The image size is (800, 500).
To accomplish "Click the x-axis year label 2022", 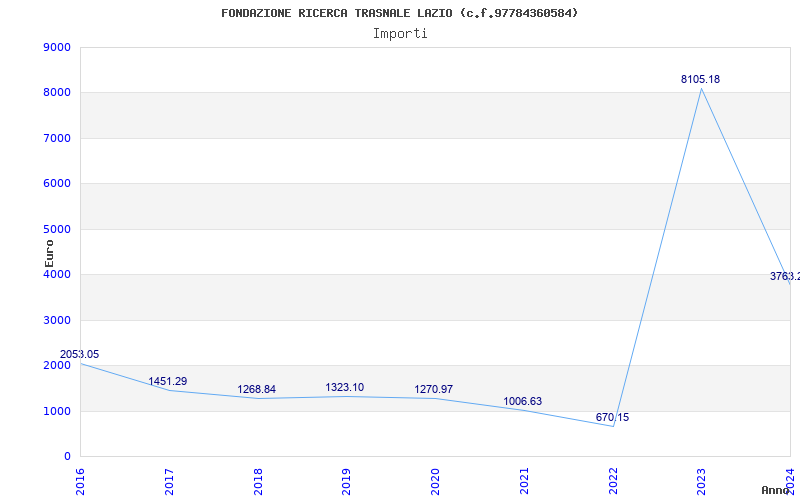I will 613,482.
